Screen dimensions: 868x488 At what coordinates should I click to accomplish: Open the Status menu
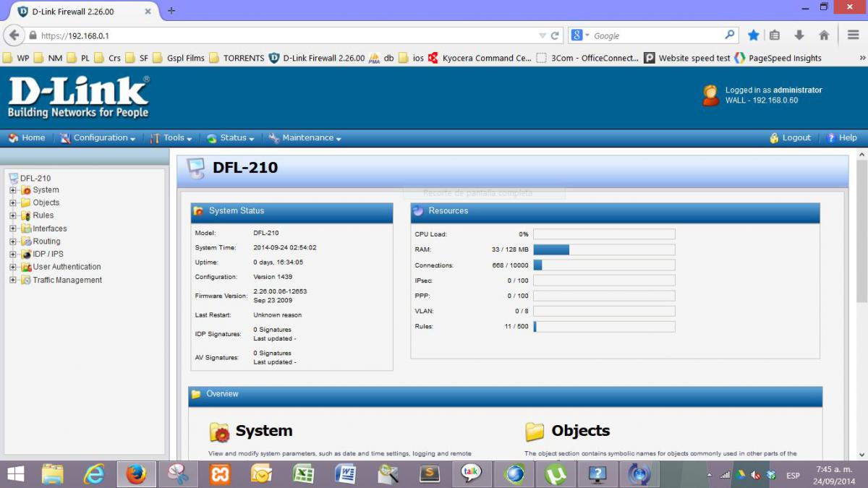click(230, 138)
